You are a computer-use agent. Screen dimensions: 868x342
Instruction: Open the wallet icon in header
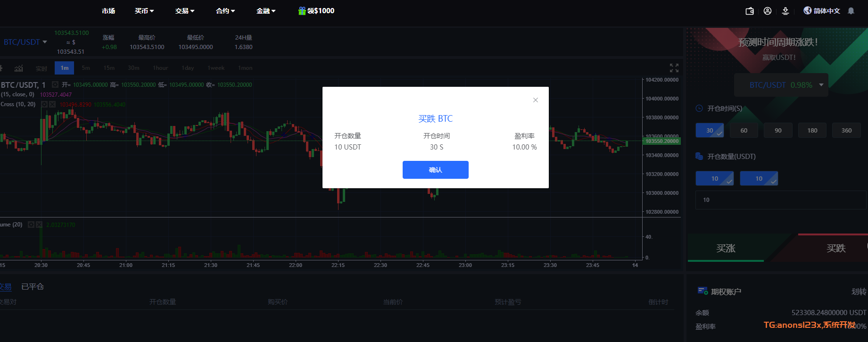tap(750, 11)
